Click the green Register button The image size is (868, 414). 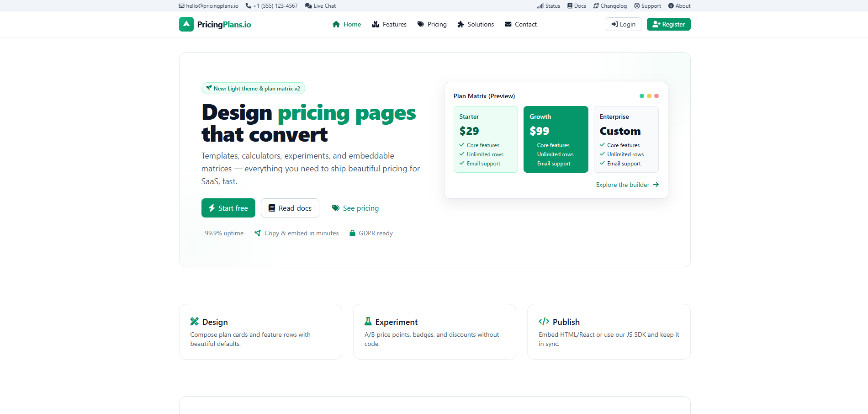[x=669, y=24]
